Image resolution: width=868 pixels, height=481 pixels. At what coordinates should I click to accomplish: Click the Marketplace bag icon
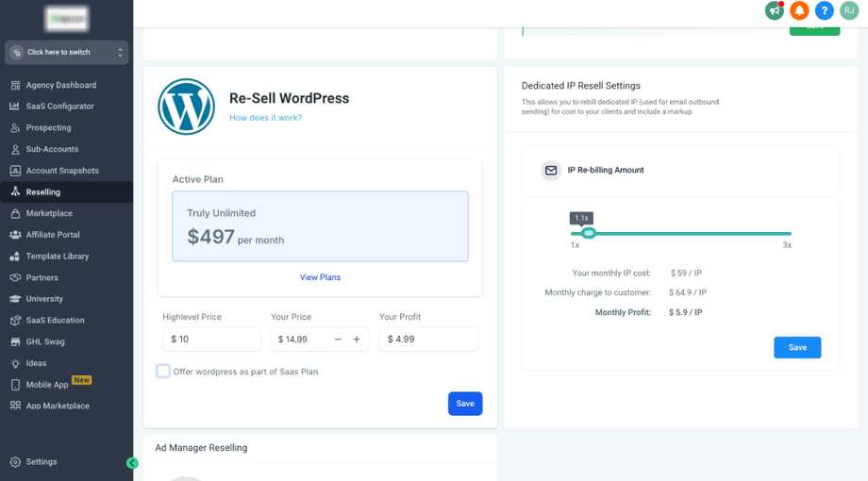click(x=15, y=213)
